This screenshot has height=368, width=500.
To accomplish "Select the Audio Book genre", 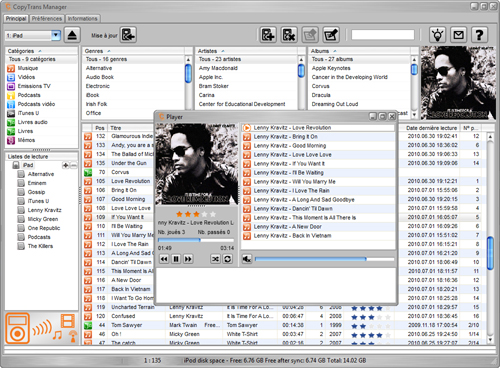I will point(100,77).
